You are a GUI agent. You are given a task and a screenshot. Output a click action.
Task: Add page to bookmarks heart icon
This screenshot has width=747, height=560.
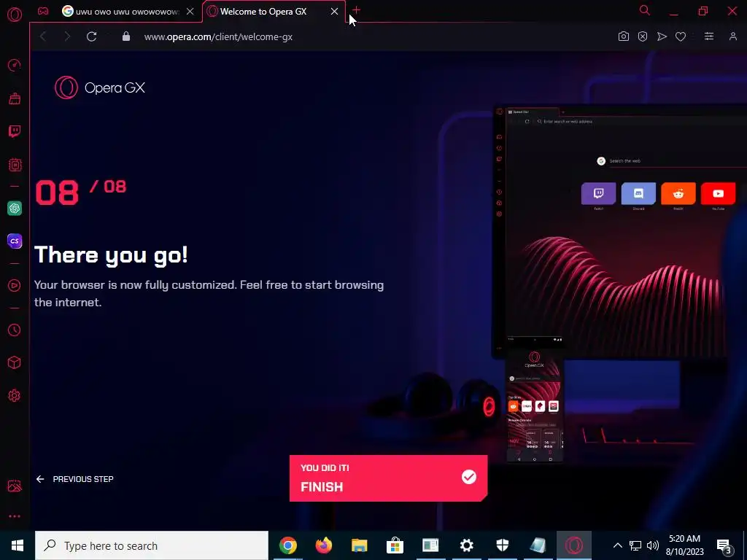tap(681, 36)
